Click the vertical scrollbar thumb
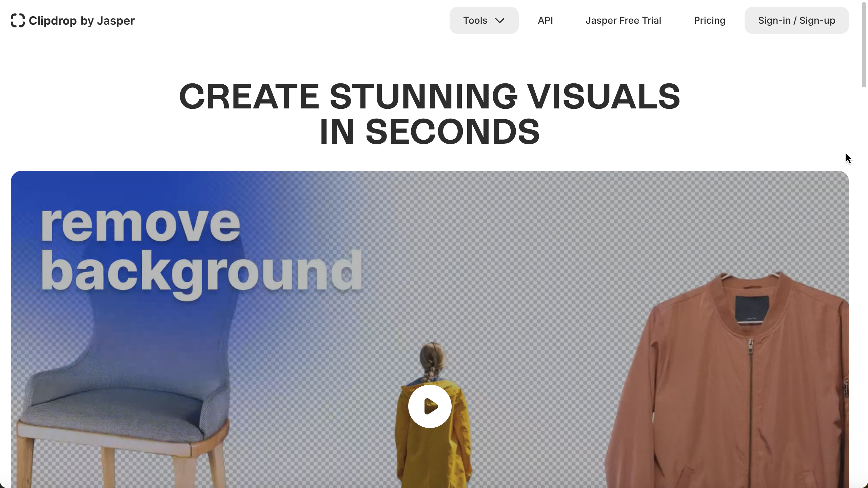The width and height of the screenshot is (868, 488). coord(864,44)
